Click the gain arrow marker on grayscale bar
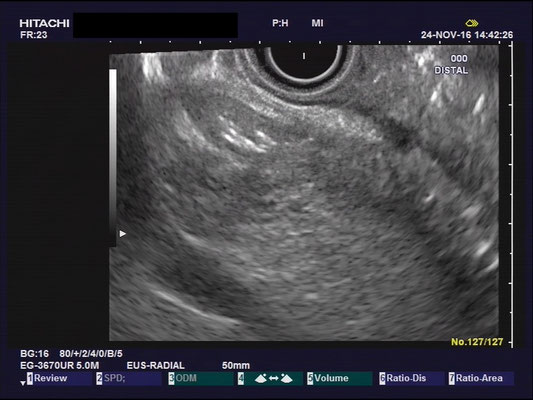 click(123, 233)
